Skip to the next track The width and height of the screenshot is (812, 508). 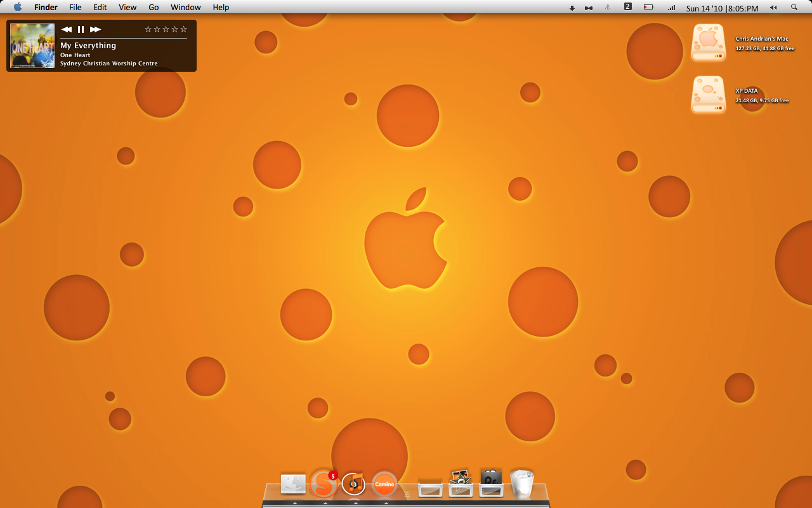coord(95,29)
